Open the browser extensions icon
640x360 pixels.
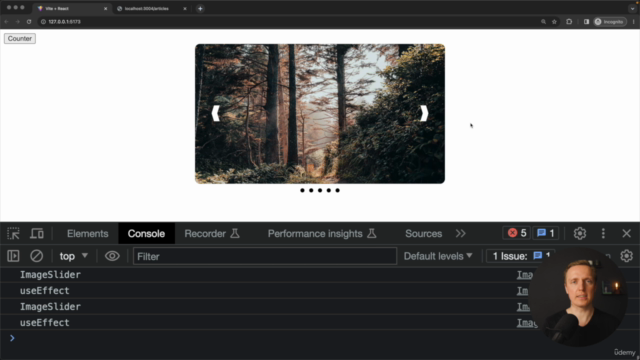569,22
